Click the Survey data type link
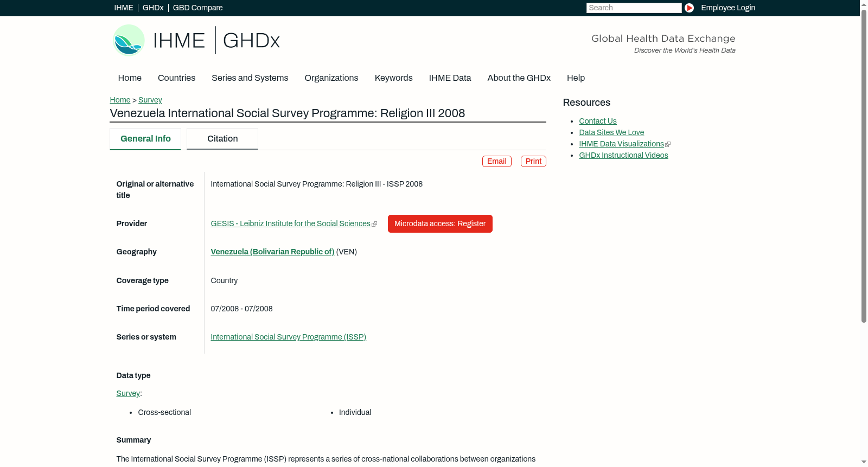The height and width of the screenshot is (467, 868). click(x=128, y=394)
